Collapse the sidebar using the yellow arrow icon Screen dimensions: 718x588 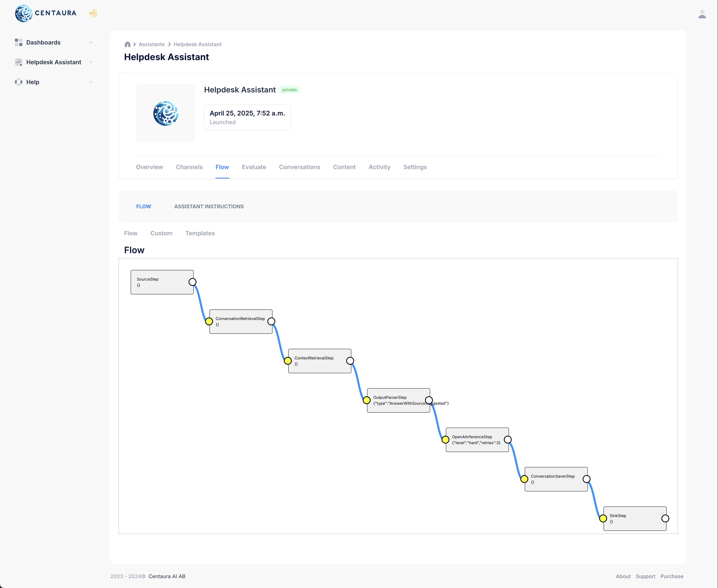pyautogui.click(x=93, y=13)
